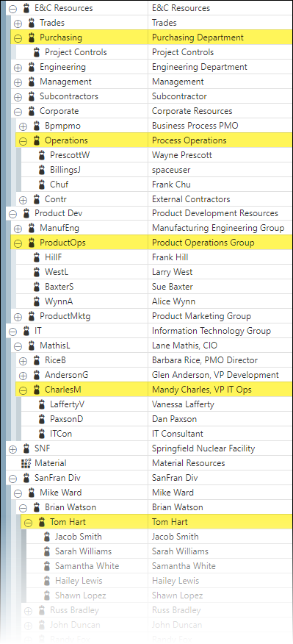The height and width of the screenshot is (644, 293).
Task: Click the resource icon beside PrescottW
Action: click(41, 155)
